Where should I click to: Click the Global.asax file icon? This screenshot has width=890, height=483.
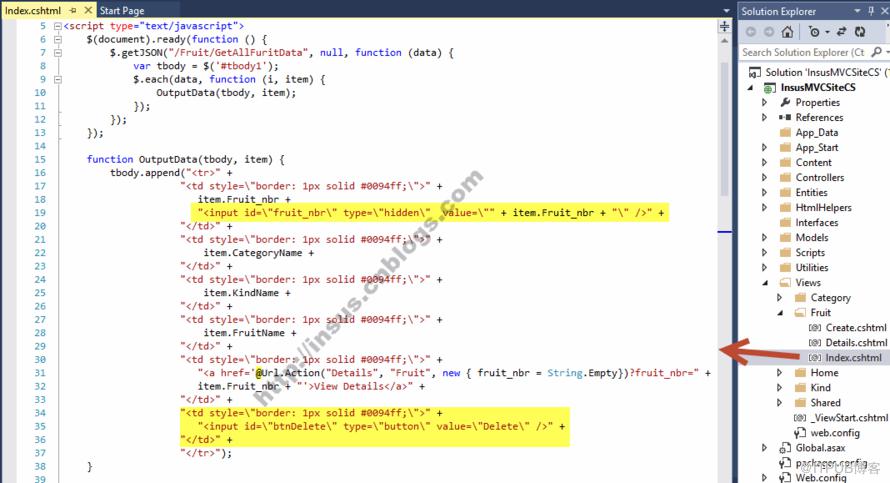(785, 448)
